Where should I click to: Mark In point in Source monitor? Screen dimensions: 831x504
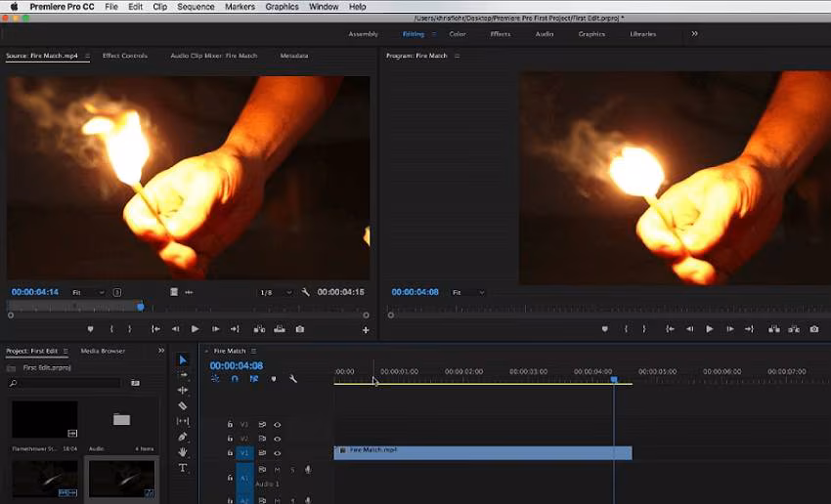point(111,329)
